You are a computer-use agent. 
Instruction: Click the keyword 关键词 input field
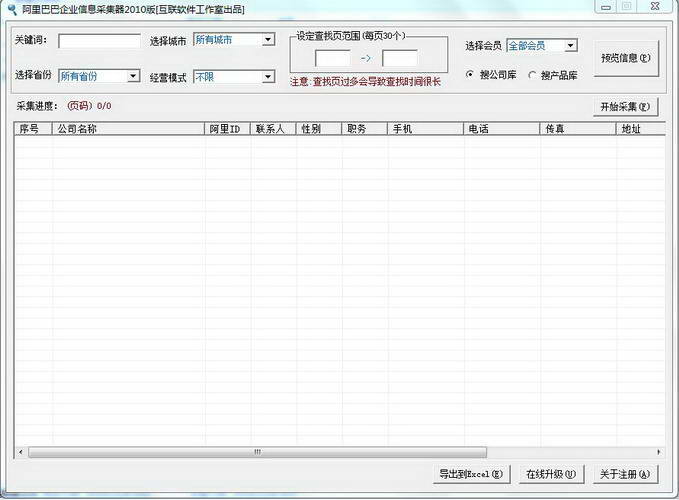pos(99,41)
